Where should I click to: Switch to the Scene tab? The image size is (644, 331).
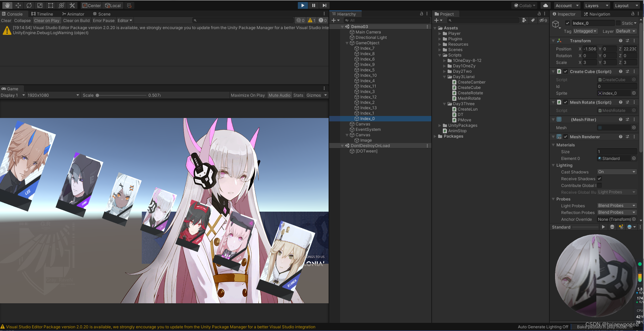[102, 14]
